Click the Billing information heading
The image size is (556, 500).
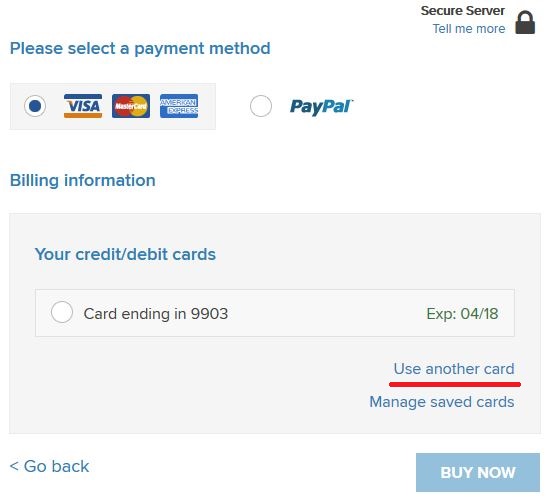pos(83,180)
